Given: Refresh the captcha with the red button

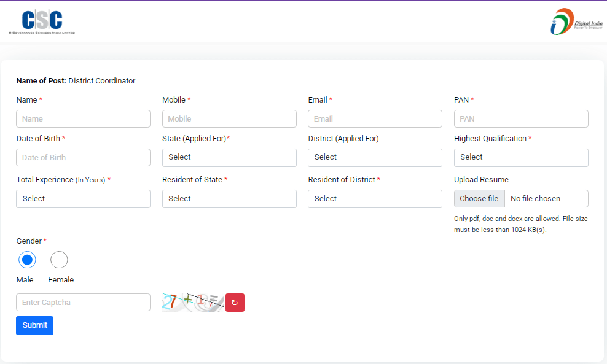Looking at the screenshot, I should pos(235,303).
